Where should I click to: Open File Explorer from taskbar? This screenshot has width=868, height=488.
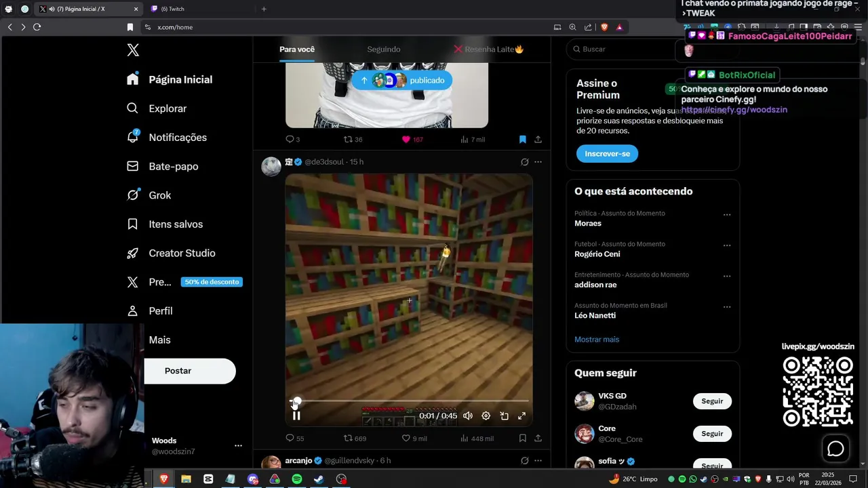[186, 479]
